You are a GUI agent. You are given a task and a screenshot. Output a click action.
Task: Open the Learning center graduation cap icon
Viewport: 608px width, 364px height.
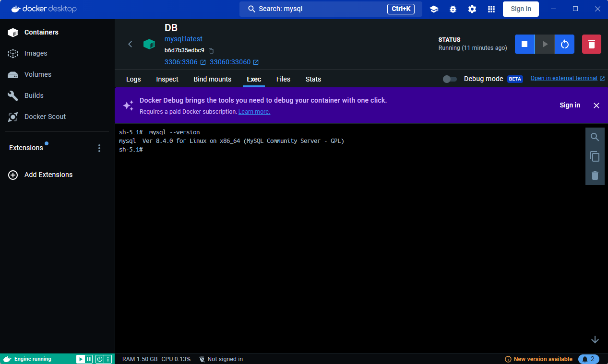(434, 9)
